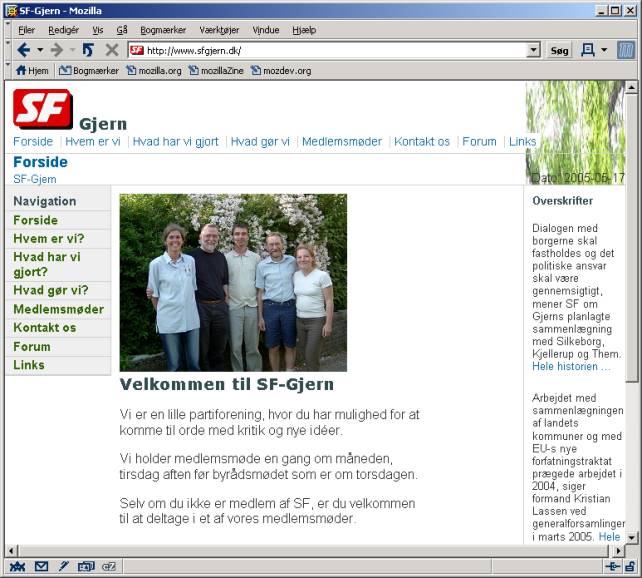The height and width of the screenshot is (578, 642).
Task: Click Forum in top navigation
Action: tap(479, 142)
